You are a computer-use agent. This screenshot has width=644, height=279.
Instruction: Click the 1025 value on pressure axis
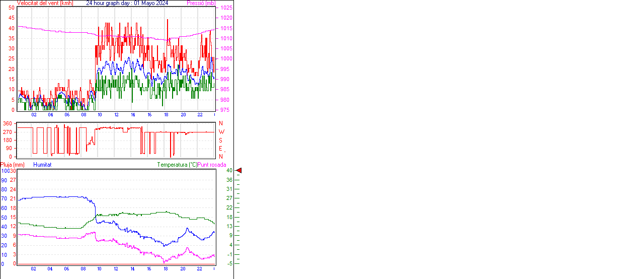click(226, 8)
